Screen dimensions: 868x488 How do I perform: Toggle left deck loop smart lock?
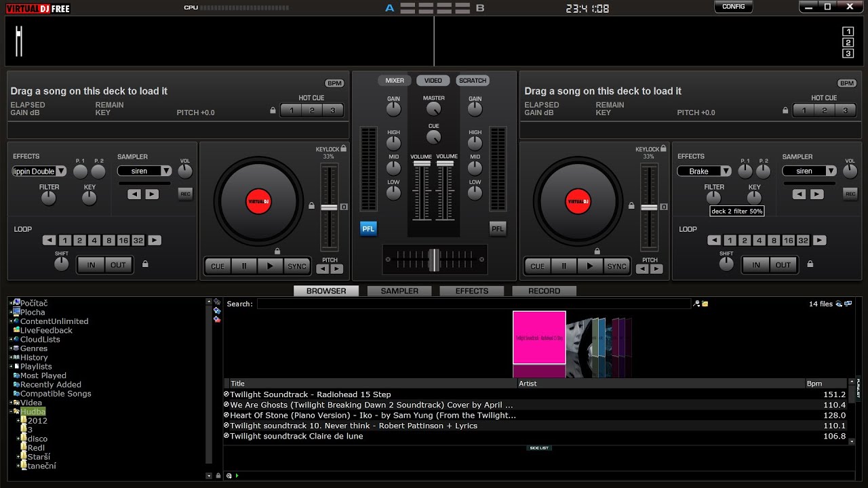pyautogui.click(x=145, y=264)
